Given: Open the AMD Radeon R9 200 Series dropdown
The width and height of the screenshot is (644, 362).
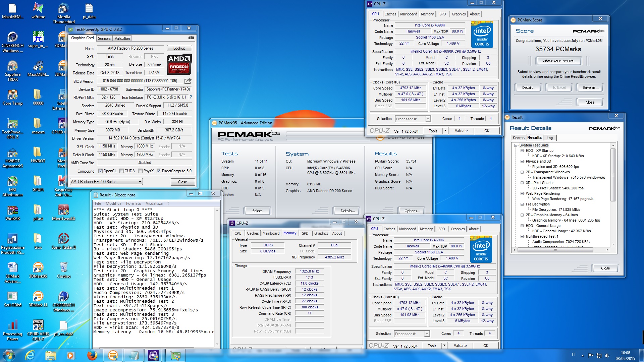Looking at the screenshot, I should coord(106,182).
